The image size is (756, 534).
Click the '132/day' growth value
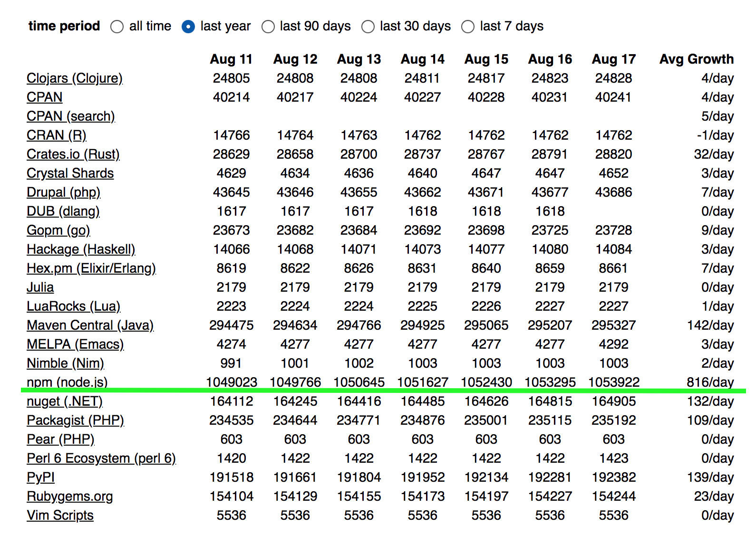click(x=710, y=401)
